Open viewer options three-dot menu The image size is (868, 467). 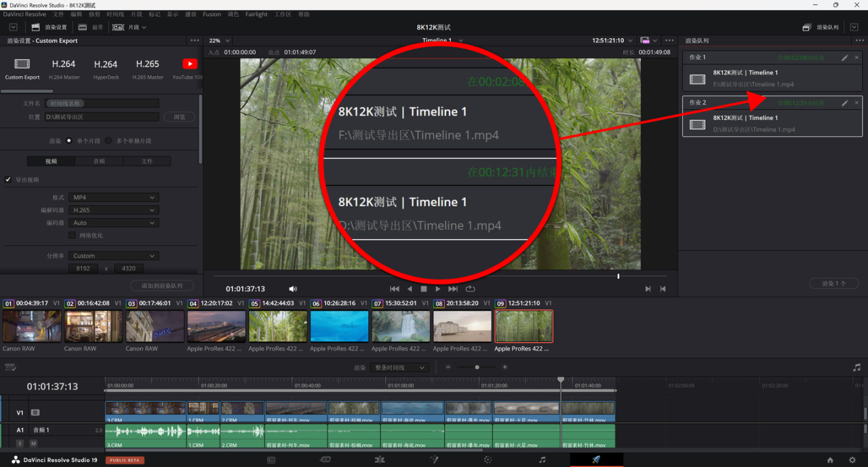tap(669, 41)
